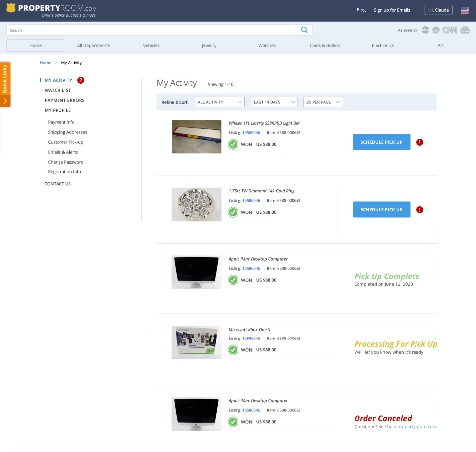Click the help.propertyroom.com link
This screenshot has height=452, width=476.
point(412,427)
